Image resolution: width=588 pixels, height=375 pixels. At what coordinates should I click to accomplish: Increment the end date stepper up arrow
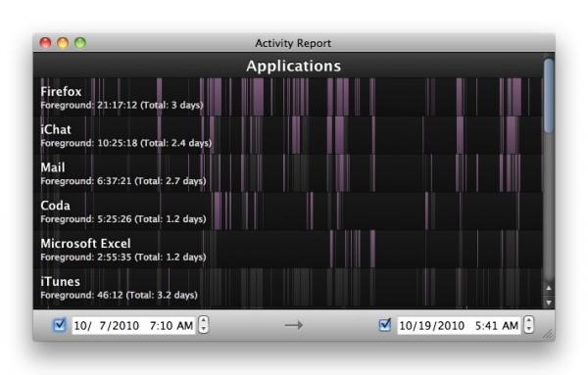[x=529, y=321]
